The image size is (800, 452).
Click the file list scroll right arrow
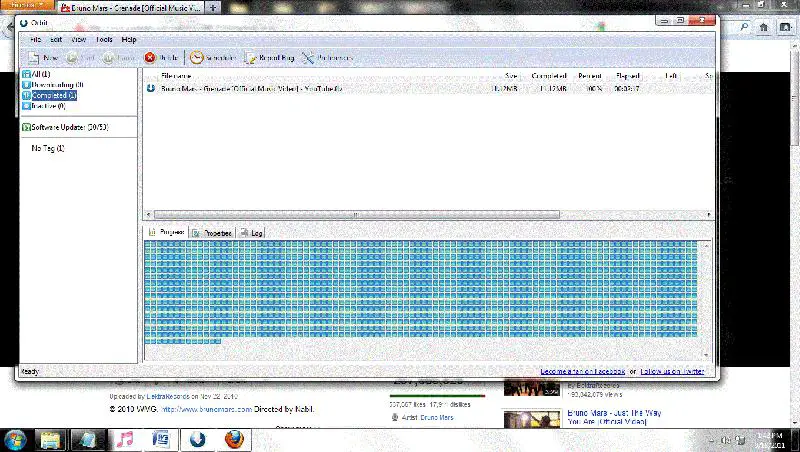tap(709, 215)
